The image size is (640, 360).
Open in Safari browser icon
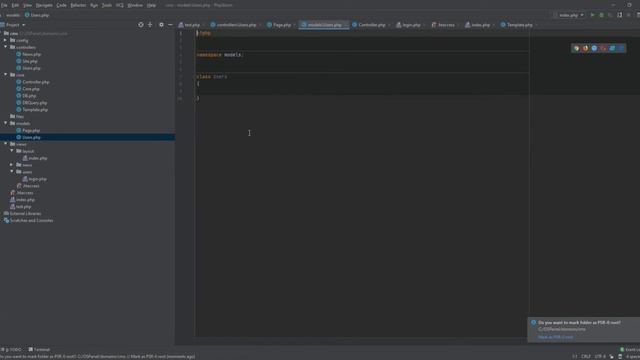[594, 48]
